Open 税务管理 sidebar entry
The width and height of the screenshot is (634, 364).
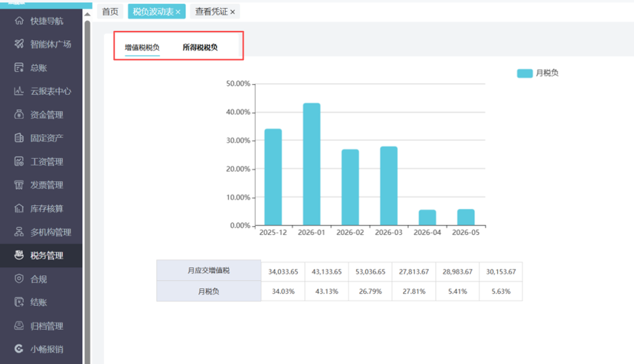coord(41,255)
